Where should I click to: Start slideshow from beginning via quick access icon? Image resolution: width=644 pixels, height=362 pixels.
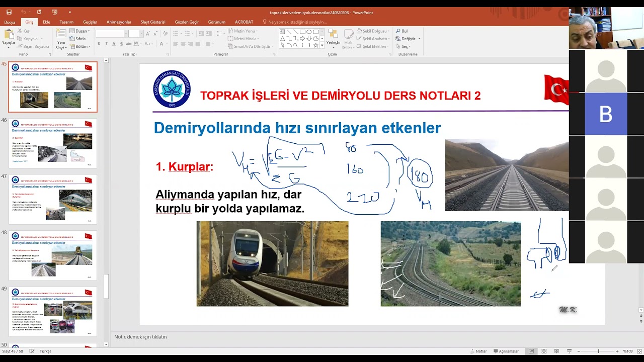click(54, 12)
